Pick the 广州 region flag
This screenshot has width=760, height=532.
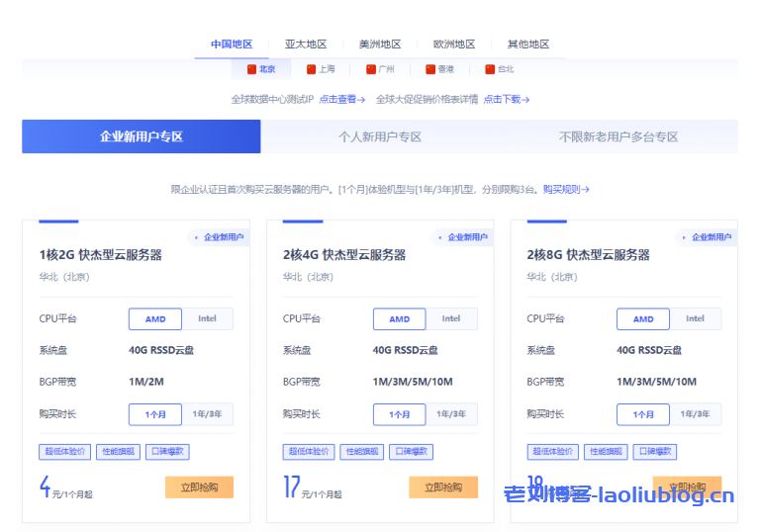click(x=370, y=69)
